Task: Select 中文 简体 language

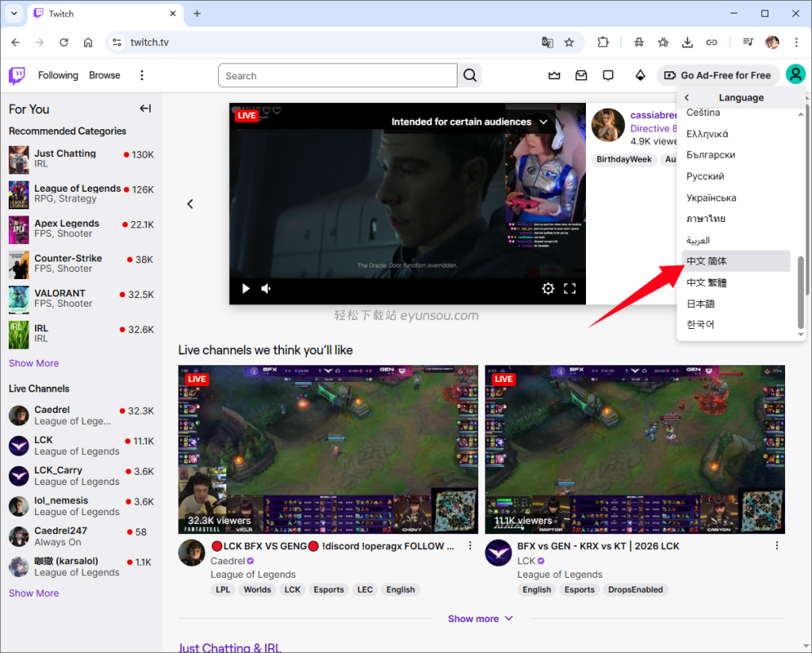Action: 736,261
